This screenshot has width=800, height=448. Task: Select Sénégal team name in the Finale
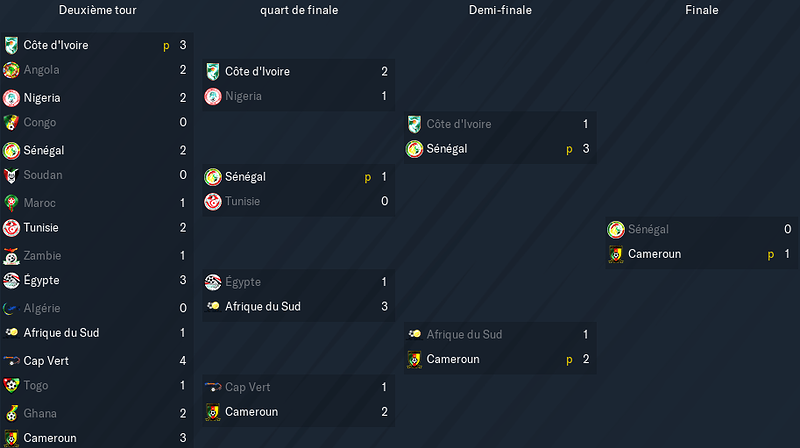[x=648, y=230]
